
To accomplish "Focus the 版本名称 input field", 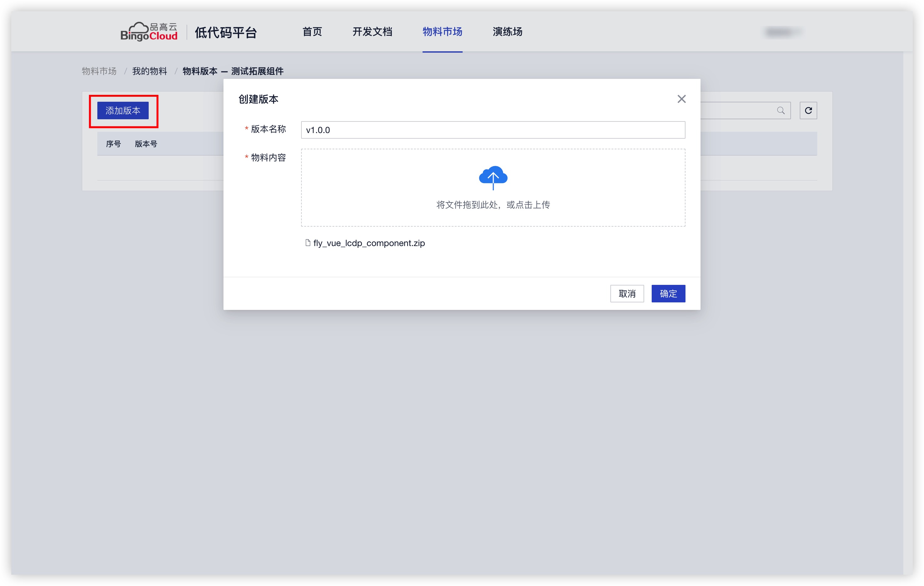I will 493,130.
